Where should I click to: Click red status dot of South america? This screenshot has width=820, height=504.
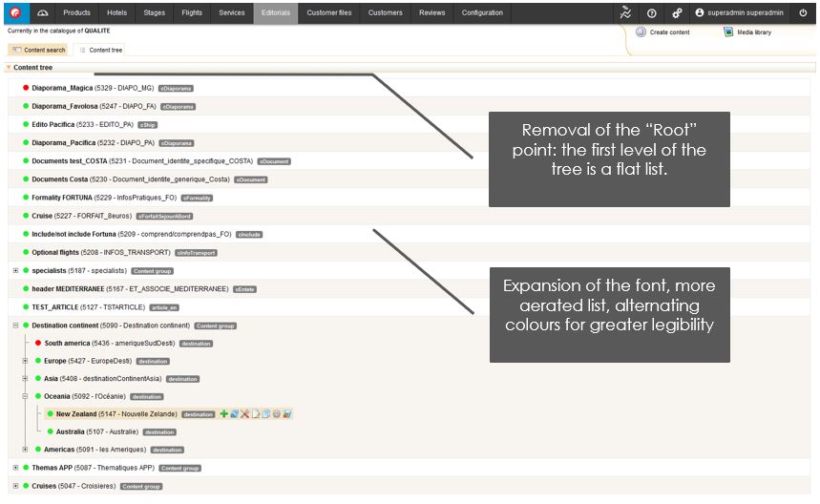38,343
